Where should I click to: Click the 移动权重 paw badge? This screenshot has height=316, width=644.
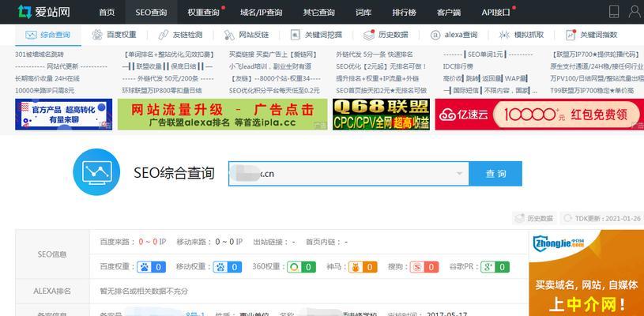coord(227,267)
